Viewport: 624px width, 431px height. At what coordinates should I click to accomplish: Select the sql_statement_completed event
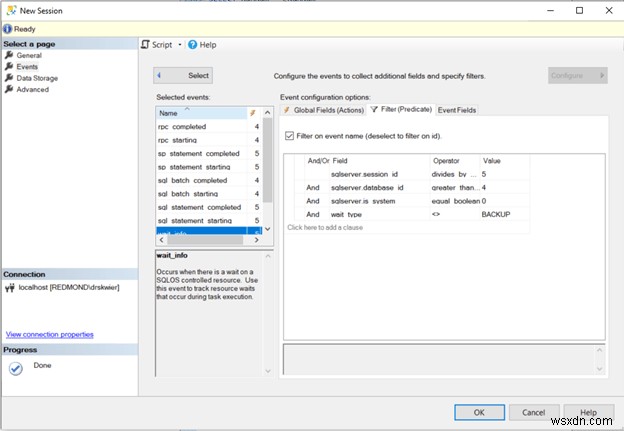[x=209, y=207]
